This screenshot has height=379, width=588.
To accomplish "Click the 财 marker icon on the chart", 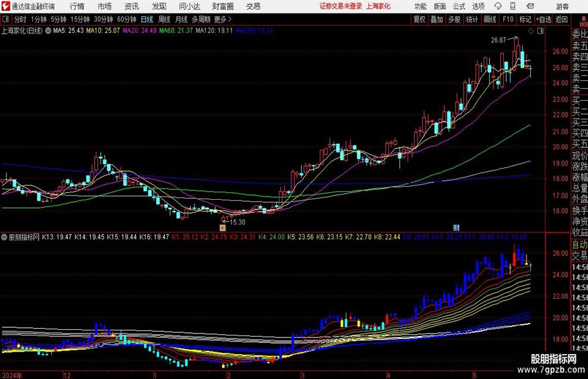I will [456, 227].
